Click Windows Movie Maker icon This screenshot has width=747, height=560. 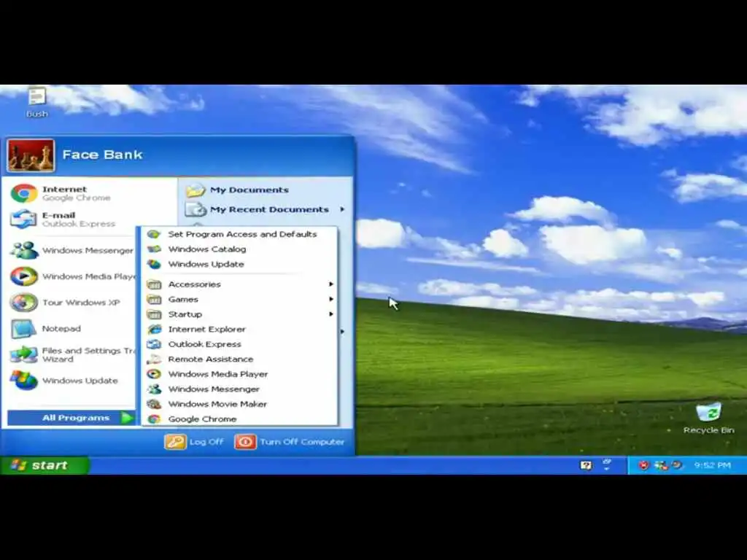pyautogui.click(x=154, y=404)
